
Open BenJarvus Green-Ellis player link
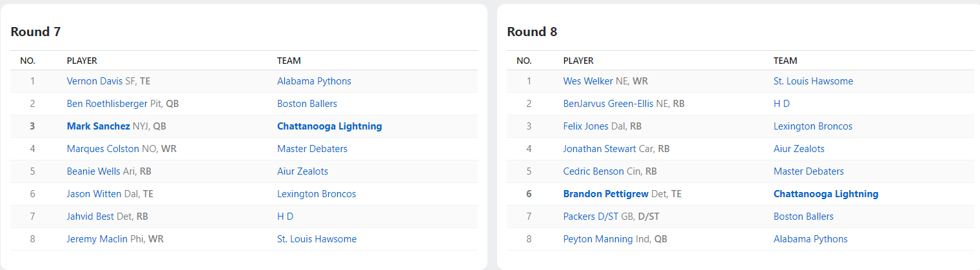point(608,104)
